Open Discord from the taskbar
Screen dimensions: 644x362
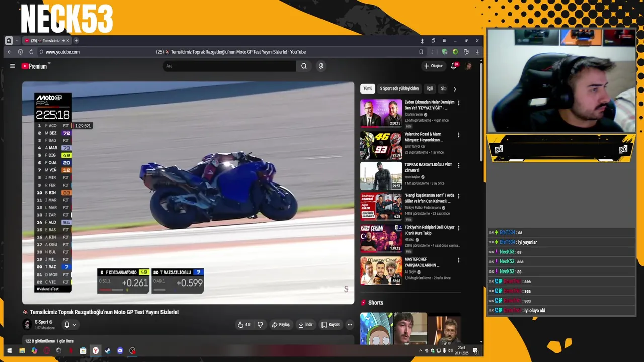(x=120, y=351)
